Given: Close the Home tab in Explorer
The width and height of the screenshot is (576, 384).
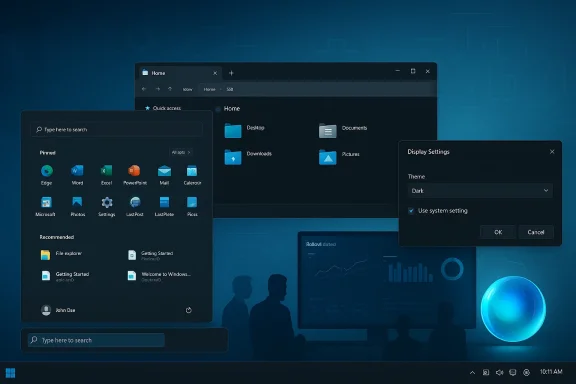Looking at the screenshot, I should (x=215, y=73).
